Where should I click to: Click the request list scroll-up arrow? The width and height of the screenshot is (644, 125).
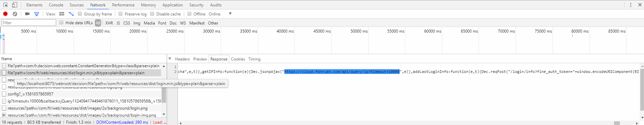point(164,66)
